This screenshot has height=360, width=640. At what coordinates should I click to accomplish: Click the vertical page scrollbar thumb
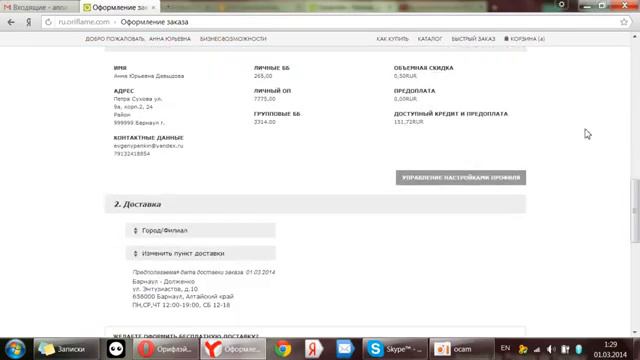[635, 210]
